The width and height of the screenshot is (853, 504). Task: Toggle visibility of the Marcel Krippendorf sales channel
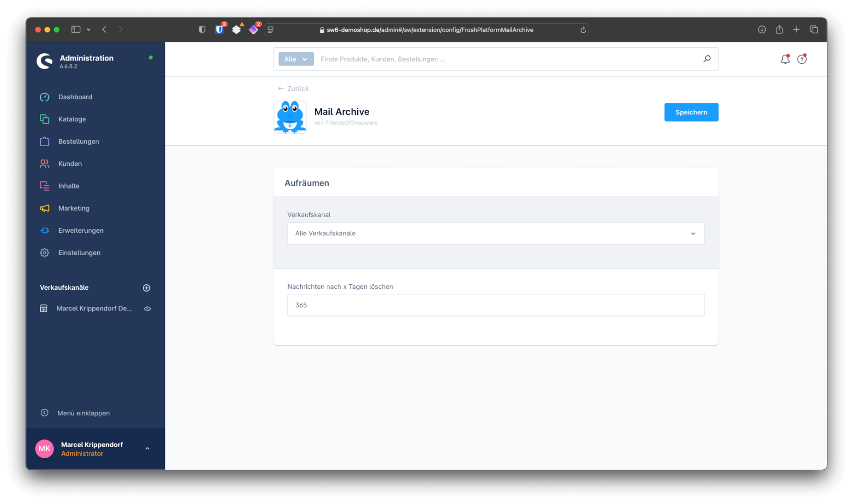coord(147,308)
